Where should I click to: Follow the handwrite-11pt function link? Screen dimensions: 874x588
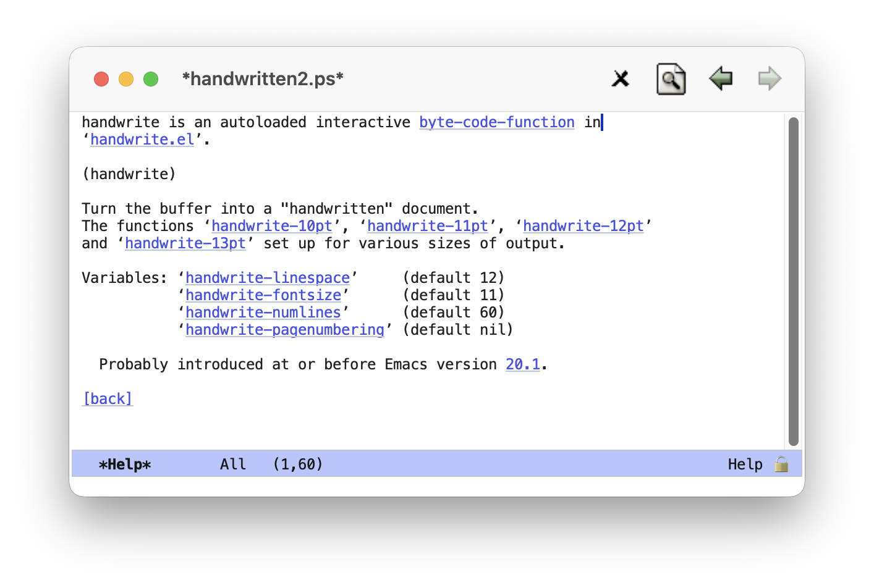[428, 226]
